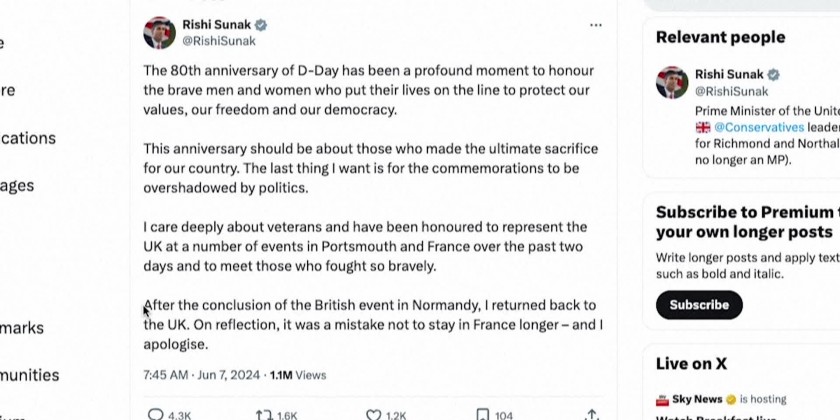Screen dimensions: 840x420
Task: Click the Rishi Sunak author name on the post
Action: [x=216, y=25]
